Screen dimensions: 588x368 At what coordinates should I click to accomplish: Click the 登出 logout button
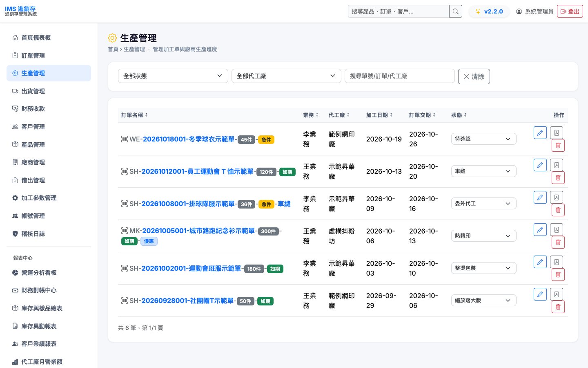pos(570,11)
